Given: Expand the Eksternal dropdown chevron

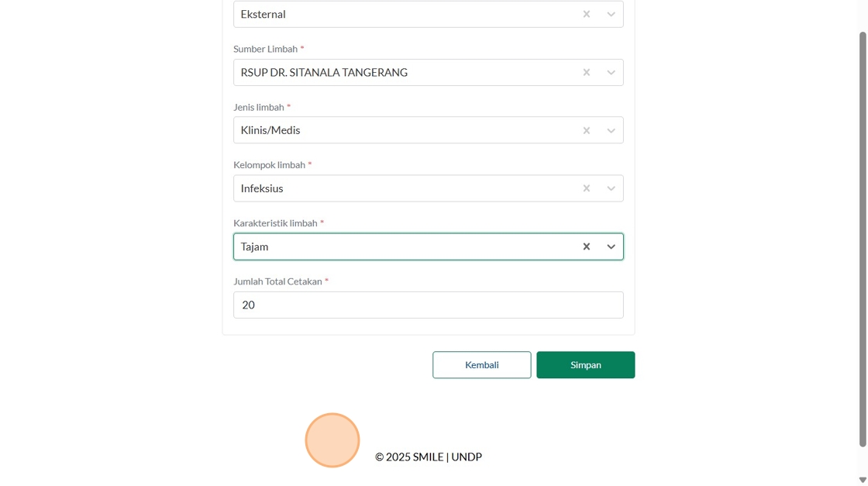Looking at the screenshot, I should [611, 14].
